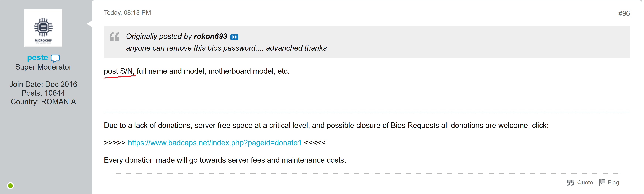Open the view-post arrow icon beside rokon693
The height and width of the screenshot is (194, 644).
[234, 37]
